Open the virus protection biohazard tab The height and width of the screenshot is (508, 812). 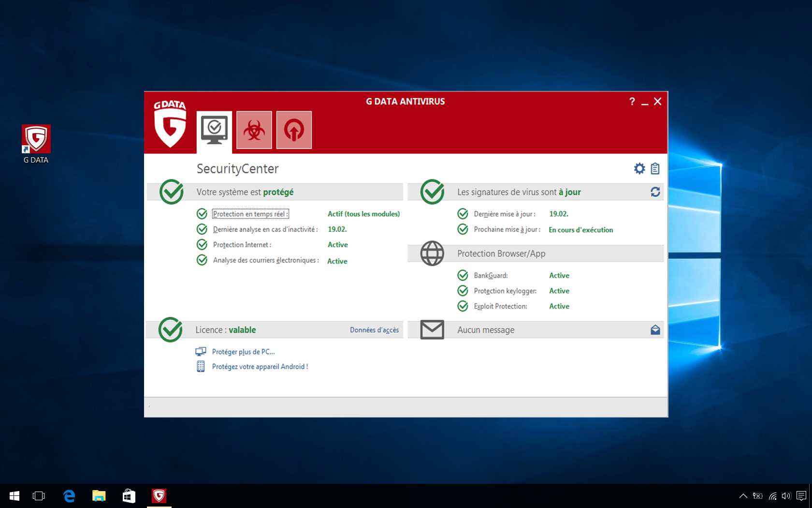(x=254, y=130)
